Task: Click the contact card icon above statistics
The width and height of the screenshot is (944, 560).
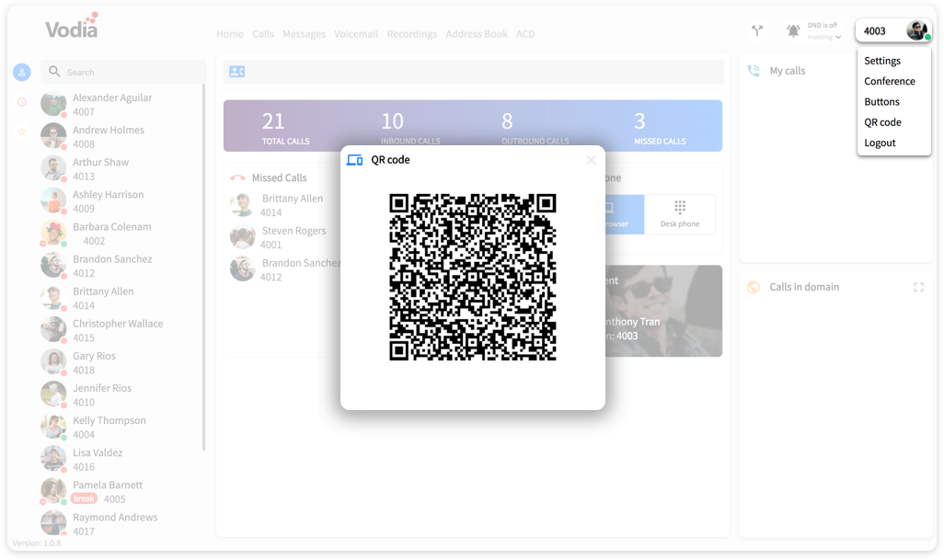Action: point(237,72)
